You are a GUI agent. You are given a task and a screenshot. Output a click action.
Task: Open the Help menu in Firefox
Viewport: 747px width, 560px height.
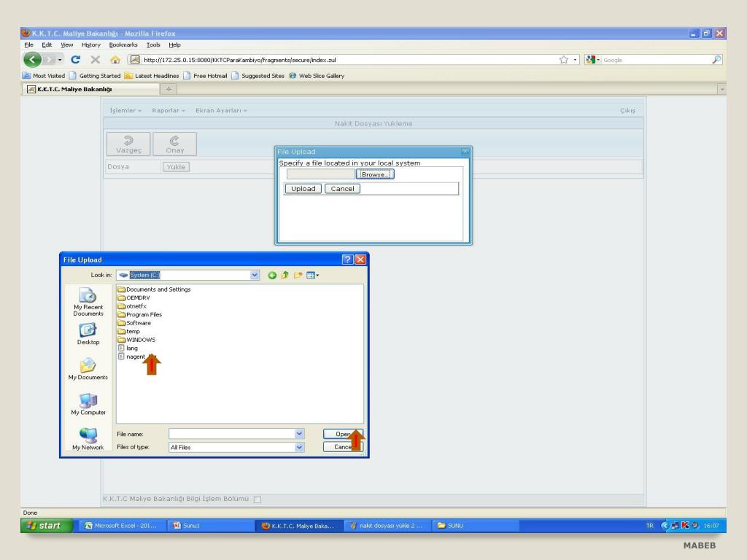click(174, 44)
